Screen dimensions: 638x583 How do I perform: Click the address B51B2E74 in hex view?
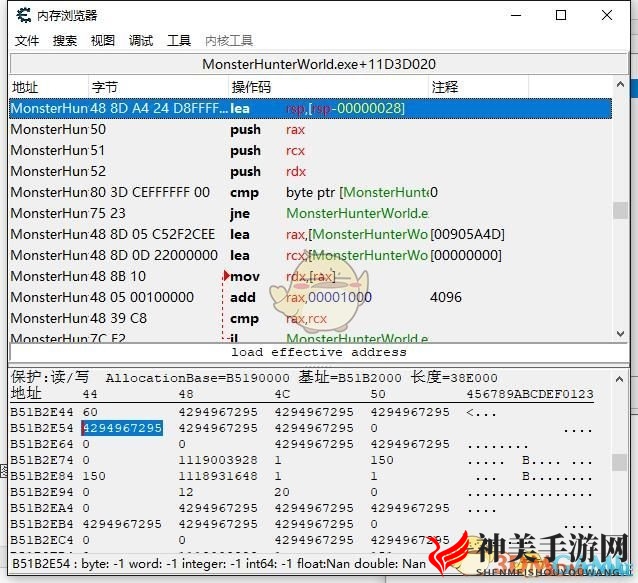tap(42, 460)
